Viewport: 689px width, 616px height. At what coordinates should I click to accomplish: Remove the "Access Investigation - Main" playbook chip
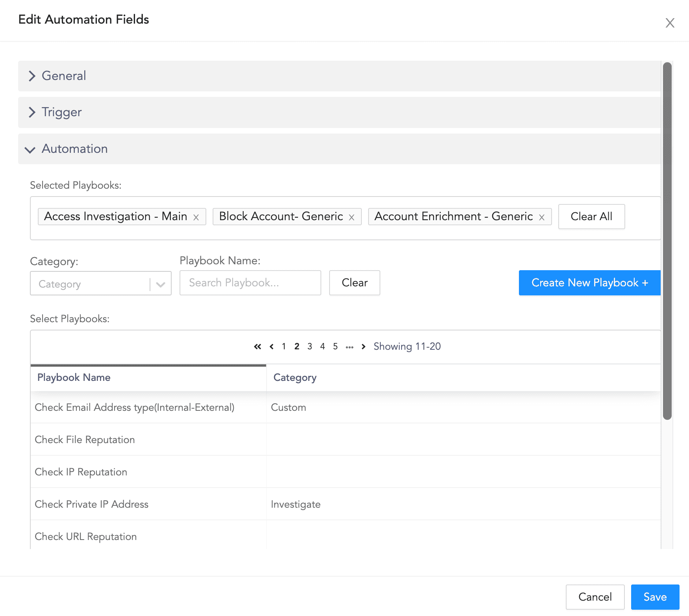196,217
